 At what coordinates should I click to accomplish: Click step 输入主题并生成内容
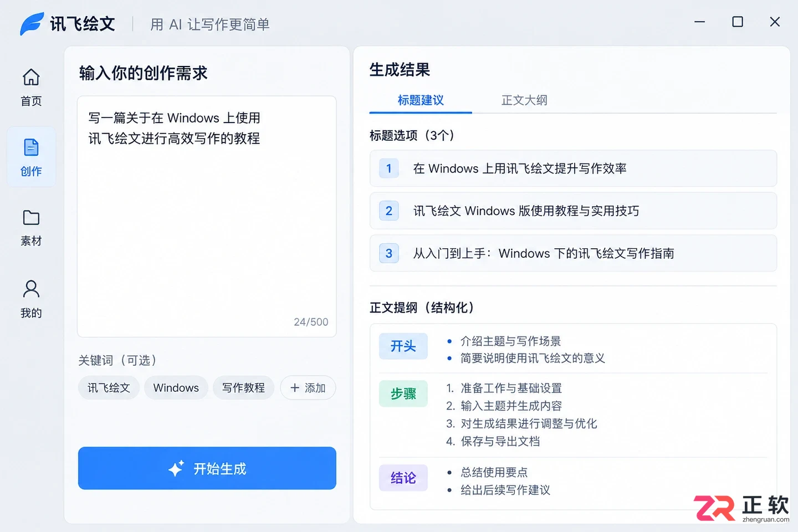(x=511, y=406)
